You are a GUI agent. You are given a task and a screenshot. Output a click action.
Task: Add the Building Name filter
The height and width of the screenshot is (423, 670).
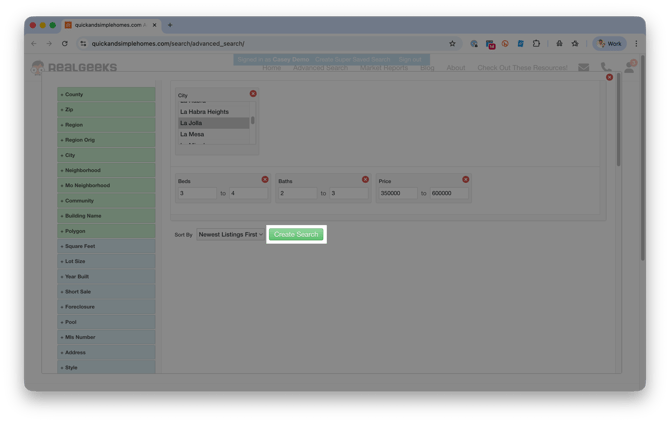(x=106, y=216)
